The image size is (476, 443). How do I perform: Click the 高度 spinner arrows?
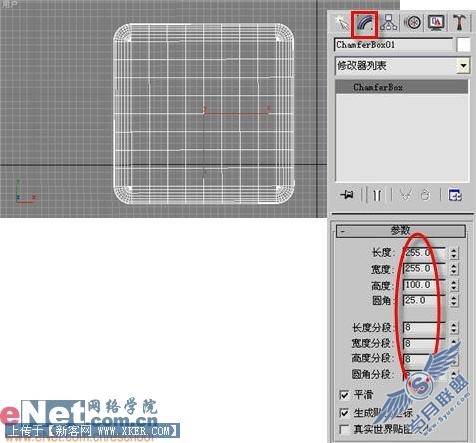pyautogui.click(x=454, y=285)
